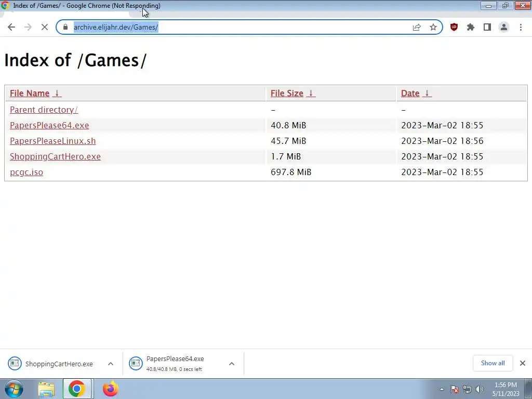This screenshot has width=532, height=399.
Task: Open the volume control icon
Action: tap(480, 389)
